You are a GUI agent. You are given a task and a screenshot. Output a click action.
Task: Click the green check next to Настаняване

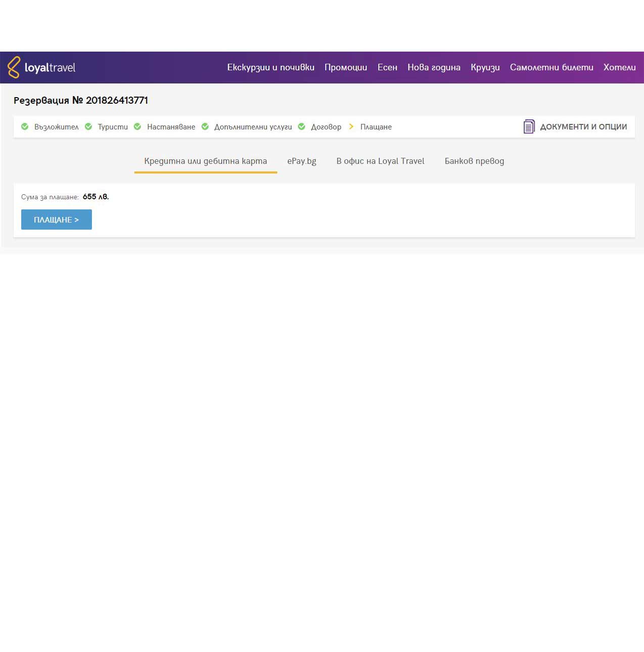137,126
